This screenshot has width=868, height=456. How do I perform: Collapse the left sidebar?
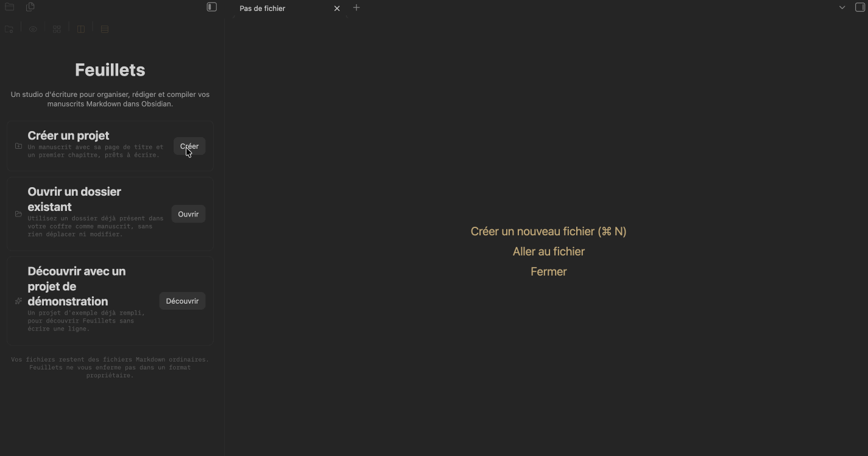(x=212, y=7)
